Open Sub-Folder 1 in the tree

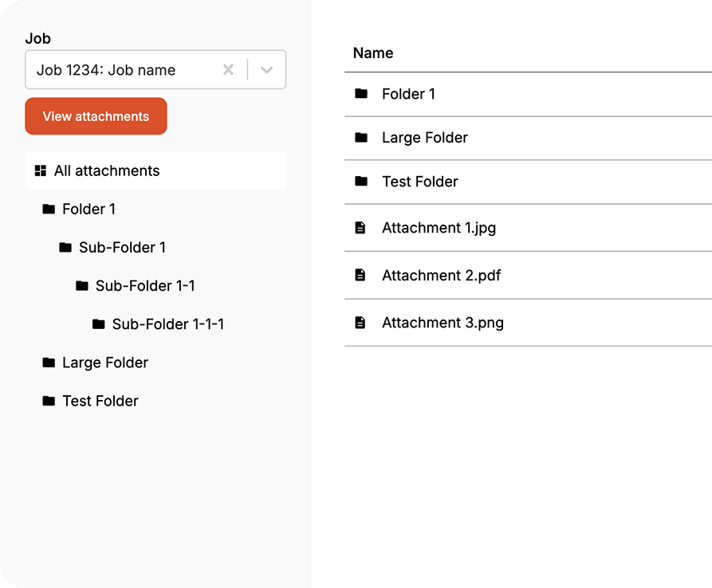122,248
